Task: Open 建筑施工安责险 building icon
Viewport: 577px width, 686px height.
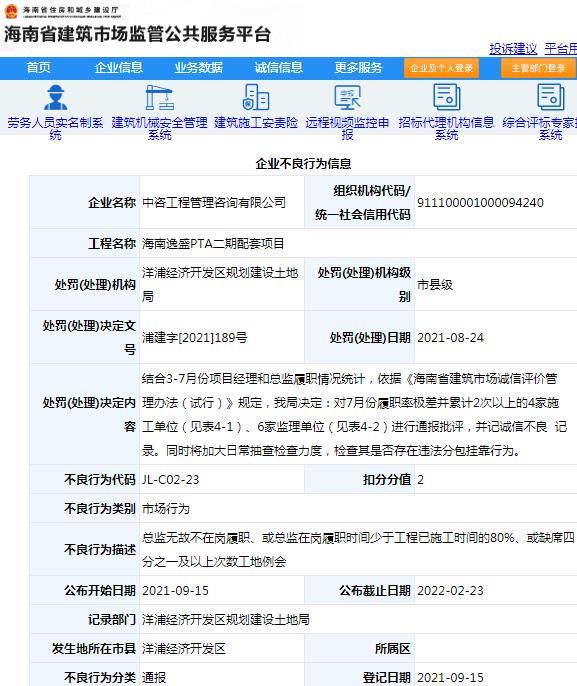Action: pos(256,97)
